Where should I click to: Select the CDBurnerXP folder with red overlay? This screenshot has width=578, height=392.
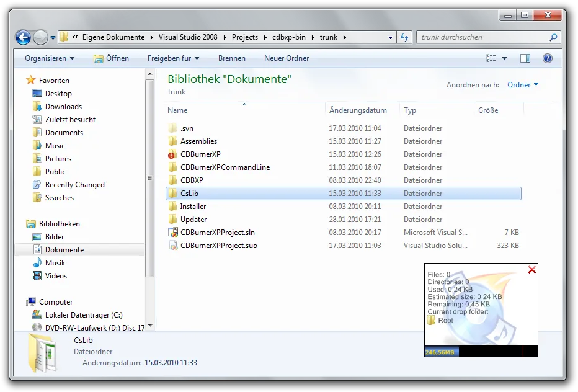pos(172,154)
